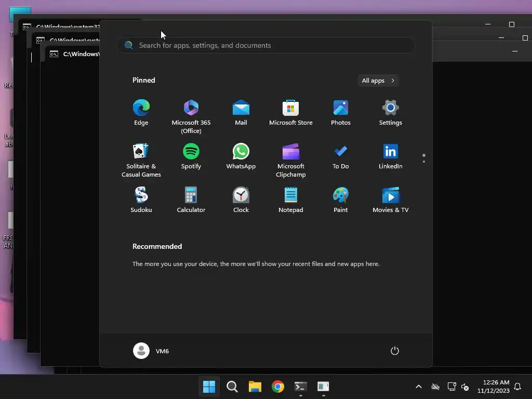Launch Movies & TV
This screenshot has height=399, width=532.
[391, 200]
